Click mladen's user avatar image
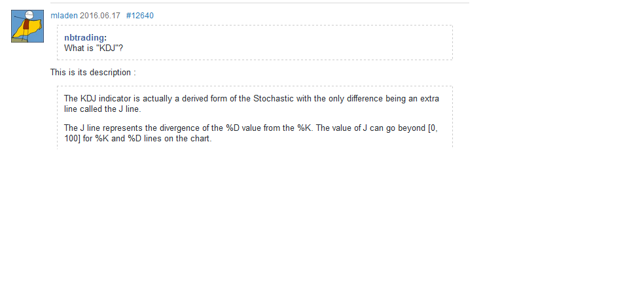 tap(27, 27)
